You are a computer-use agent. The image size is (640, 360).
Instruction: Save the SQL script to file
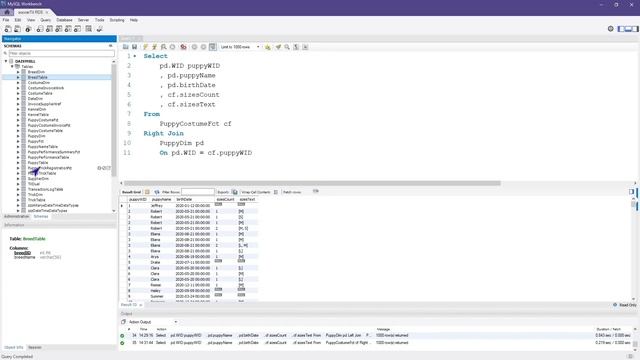click(x=134, y=47)
